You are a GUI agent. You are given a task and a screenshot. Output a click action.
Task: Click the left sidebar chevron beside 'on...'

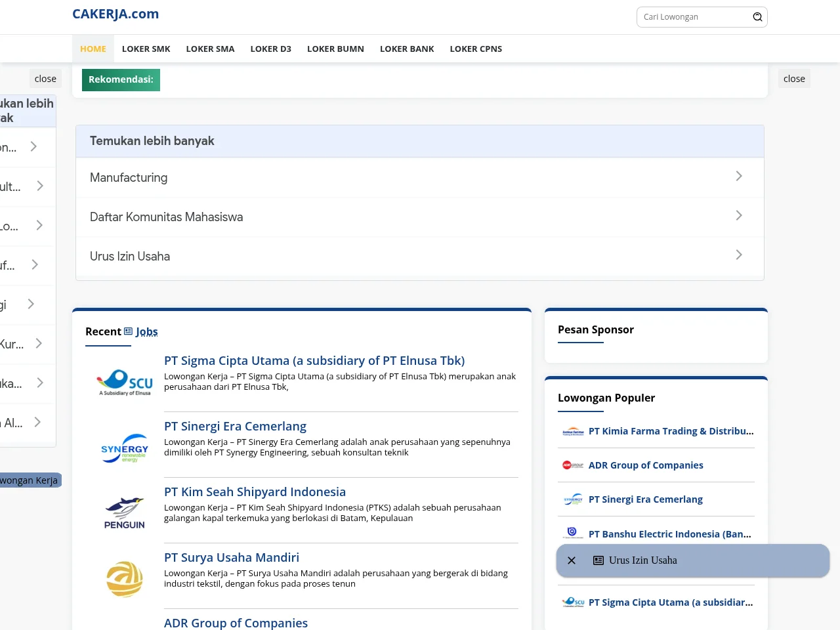(x=33, y=146)
